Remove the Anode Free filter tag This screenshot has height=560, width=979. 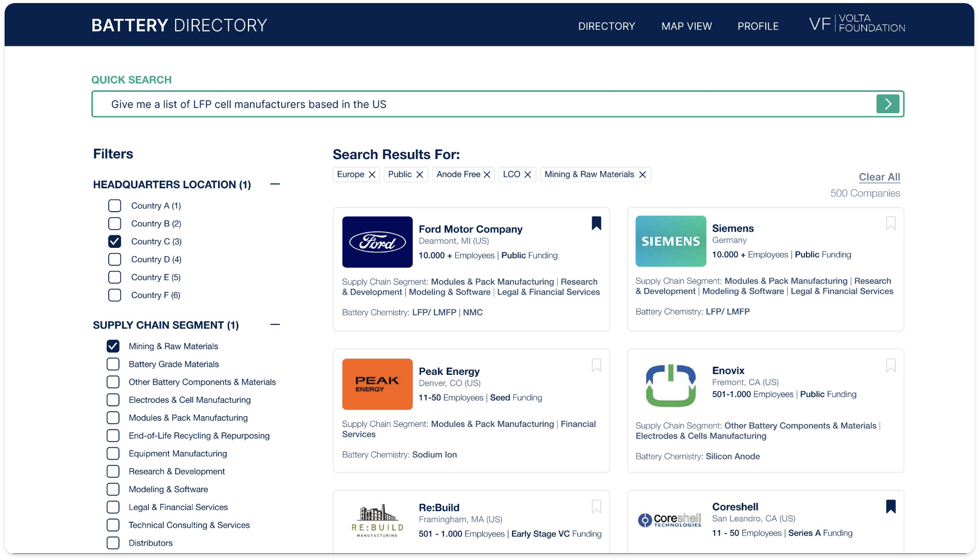[x=487, y=175]
